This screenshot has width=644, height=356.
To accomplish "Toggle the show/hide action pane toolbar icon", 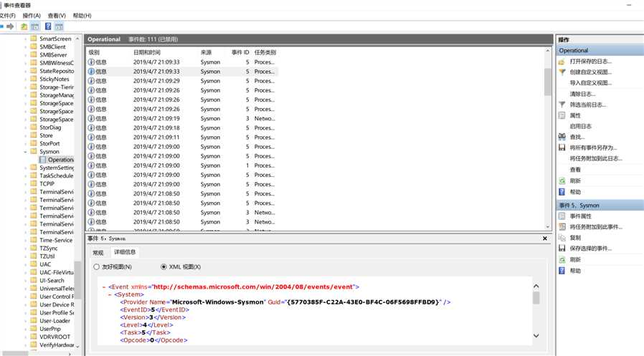I will (59, 27).
